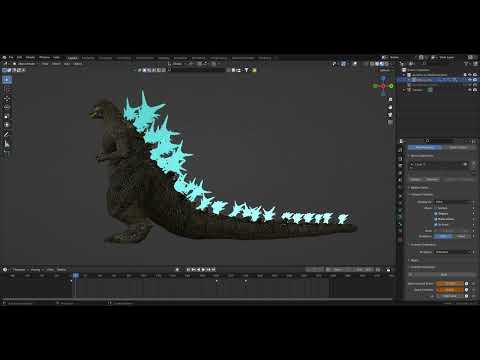Click the camera view gizmo icon
Viewport: 480px width, 360px height.
tap(390, 115)
